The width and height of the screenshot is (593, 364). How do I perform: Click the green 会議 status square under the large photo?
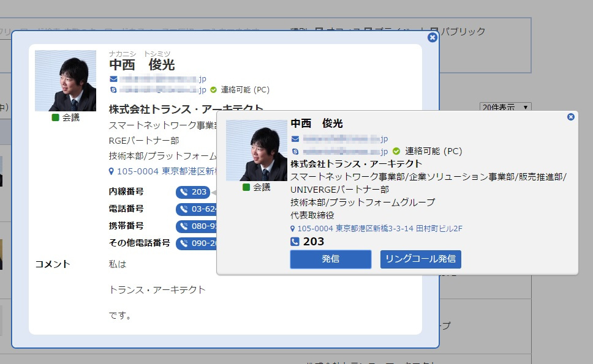click(x=55, y=117)
